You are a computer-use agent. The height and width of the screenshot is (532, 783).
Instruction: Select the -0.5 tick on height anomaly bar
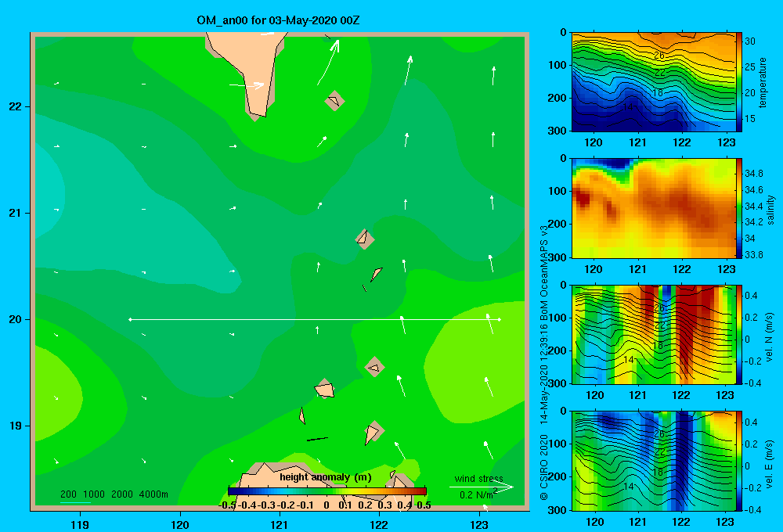point(227,505)
